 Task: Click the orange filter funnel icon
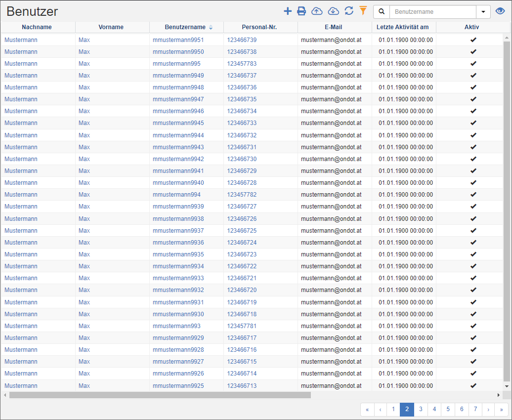tap(363, 10)
